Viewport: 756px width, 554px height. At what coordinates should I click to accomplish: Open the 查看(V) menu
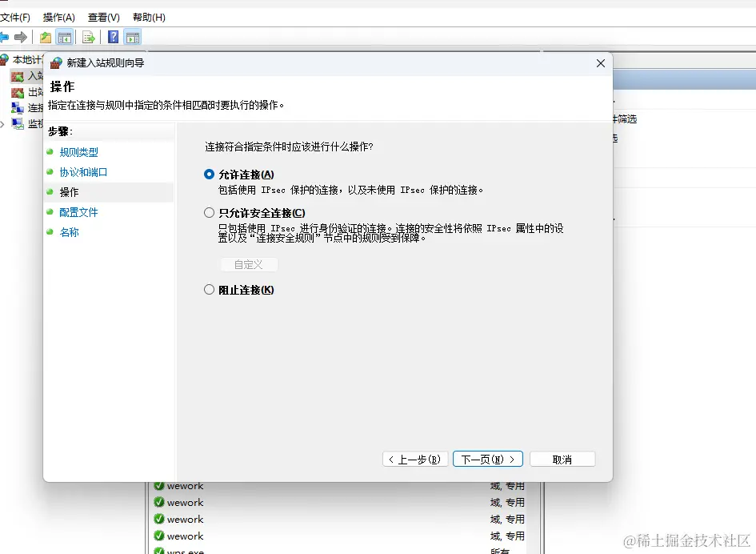(x=104, y=18)
